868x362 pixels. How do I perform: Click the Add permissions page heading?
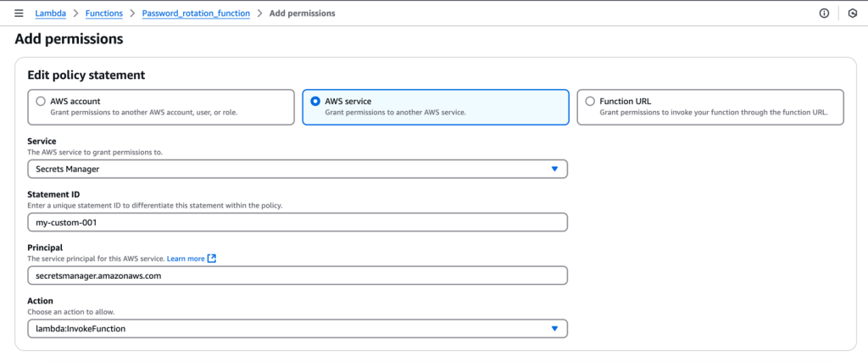tap(70, 39)
